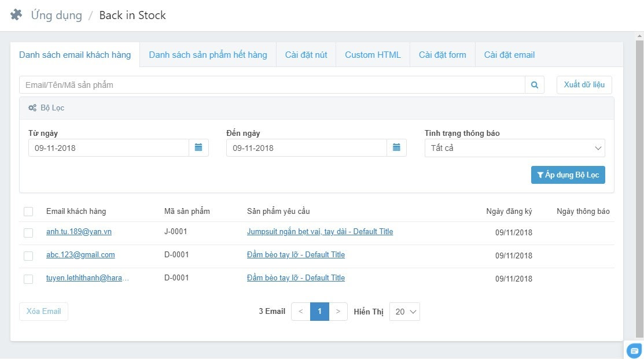Open the chat widget icon

coord(634,350)
